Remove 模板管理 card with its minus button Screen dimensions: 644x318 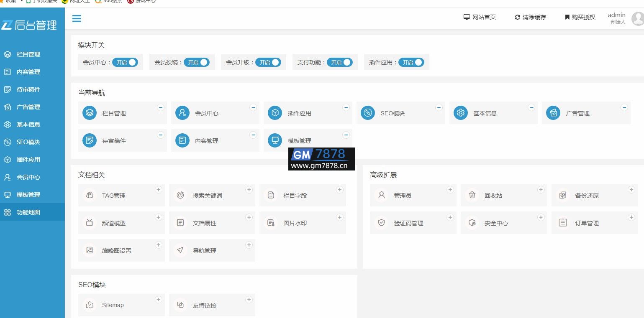point(346,135)
